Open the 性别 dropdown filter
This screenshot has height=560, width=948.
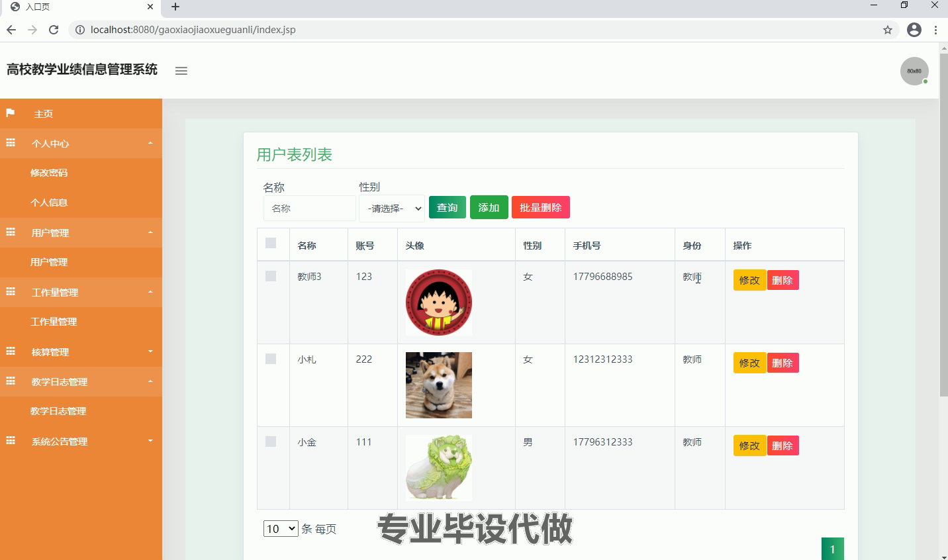click(x=392, y=209)
